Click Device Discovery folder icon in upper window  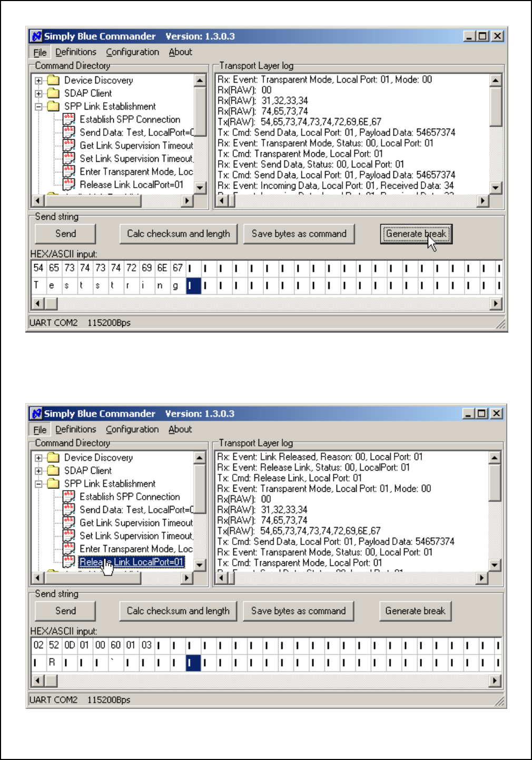pos(53,80)
